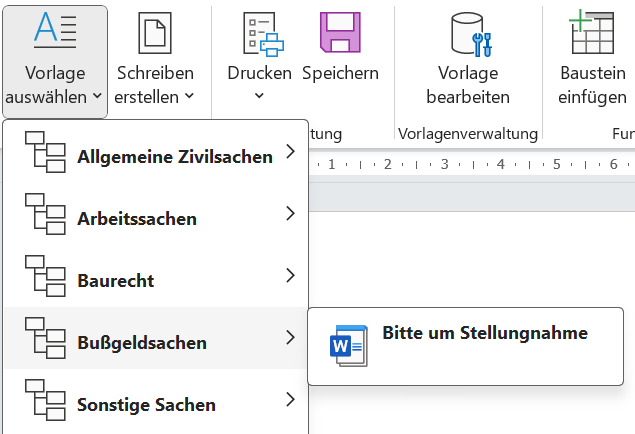Screen dimensions: 635x434
Task: Click the Vorlage bearbeiten database icon
Action: (468, 32)
